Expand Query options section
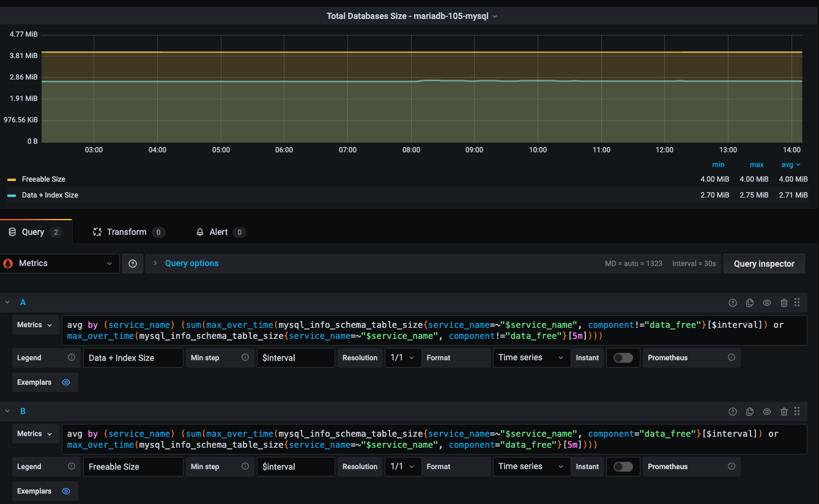This screenshot has width=819, height=504. [x=191, y=264]
